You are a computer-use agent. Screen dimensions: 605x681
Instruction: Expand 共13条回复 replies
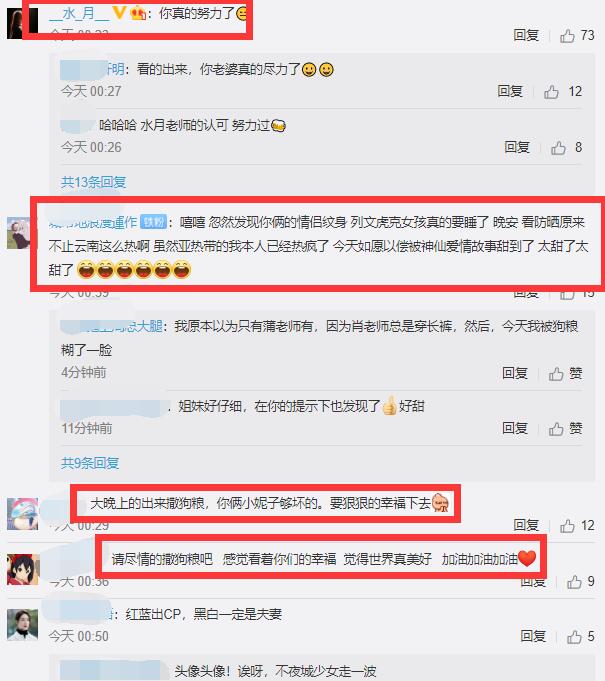pyautogui.click(x=93, y=182)
